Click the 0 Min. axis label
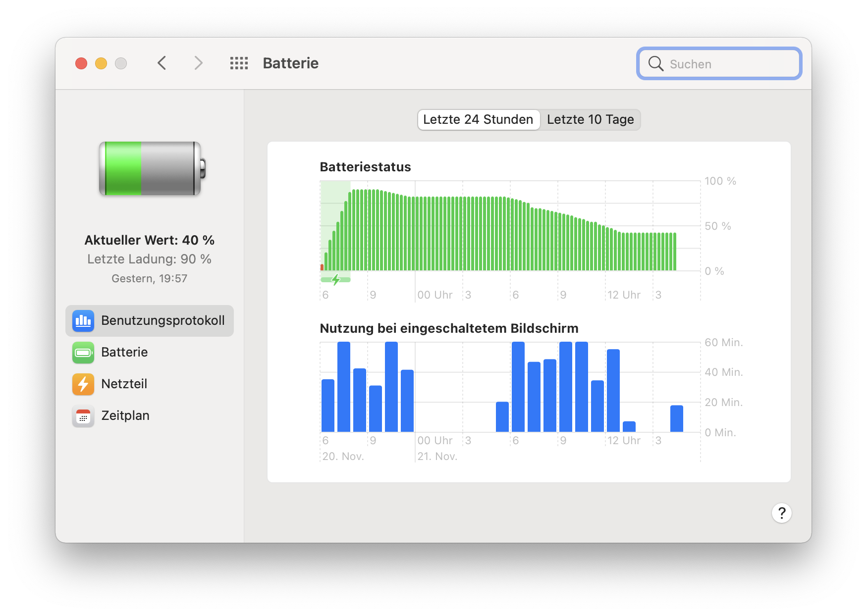Viewport: 867px width, 616px height. coord(720,433)
